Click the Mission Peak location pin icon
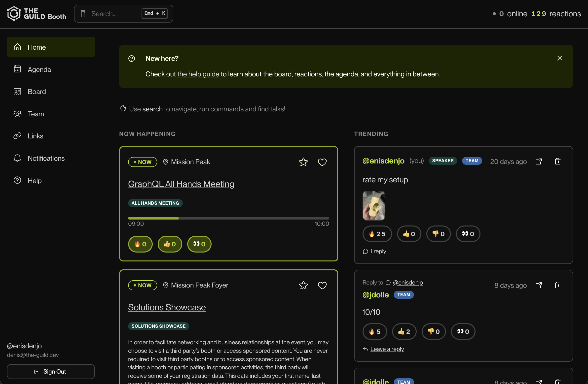588x384 pixels. (x=165, y=162)
